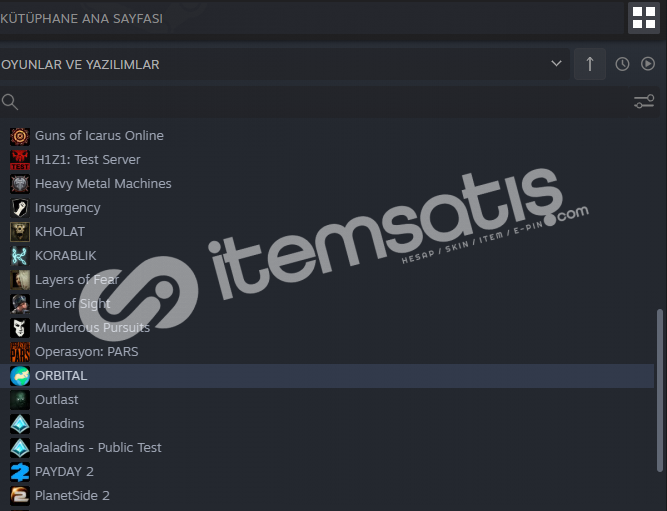
Task: Select Guns of Icarus Online game icon
Action: [20, 136]
